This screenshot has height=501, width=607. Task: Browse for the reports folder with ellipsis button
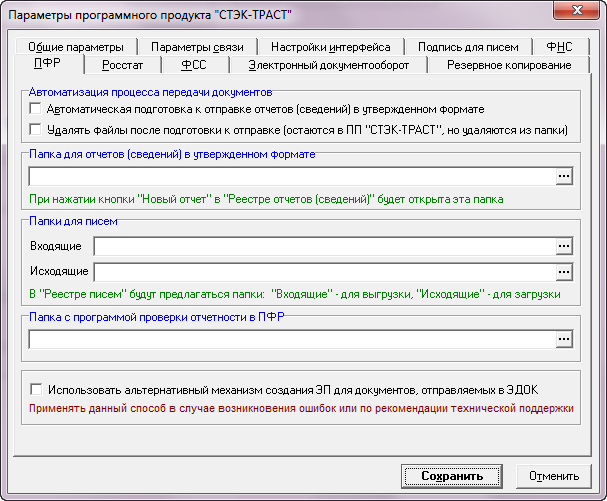click(564, 177)
